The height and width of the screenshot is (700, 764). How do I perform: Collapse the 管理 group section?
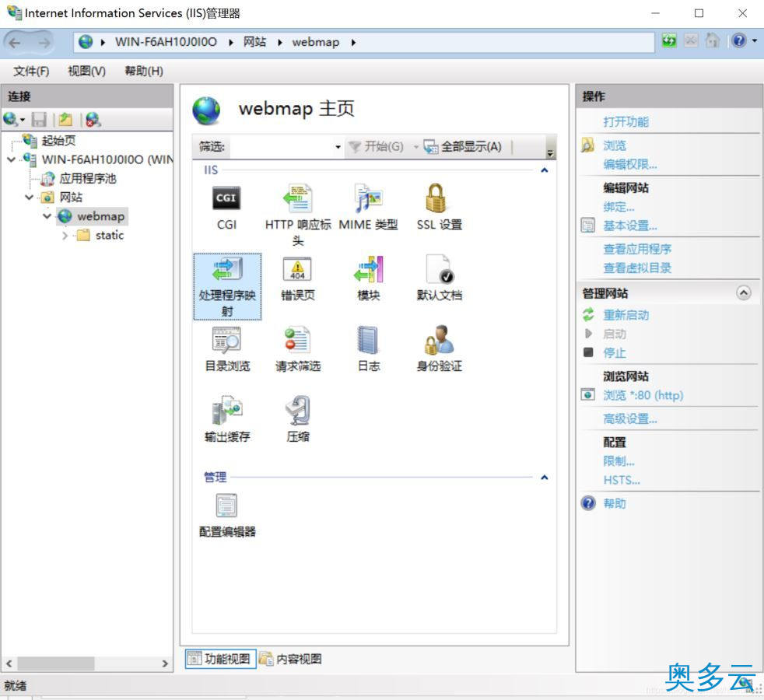point(545,478)
